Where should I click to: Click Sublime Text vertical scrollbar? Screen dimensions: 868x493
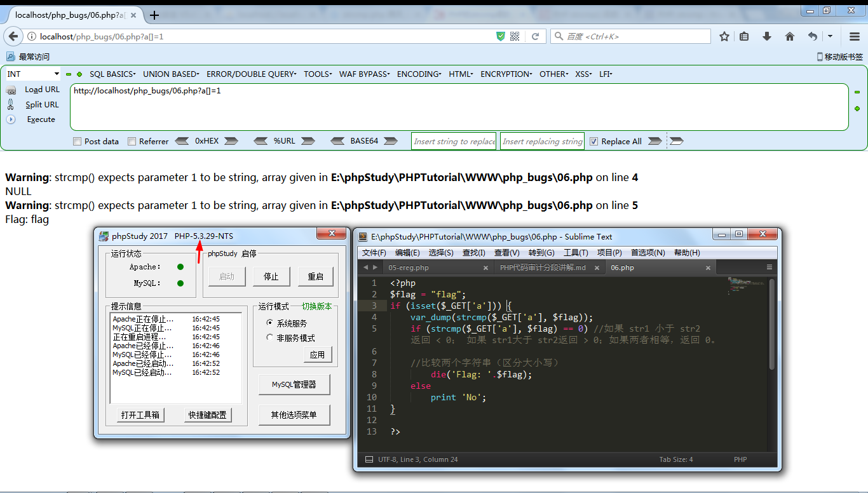coord(772,325)
